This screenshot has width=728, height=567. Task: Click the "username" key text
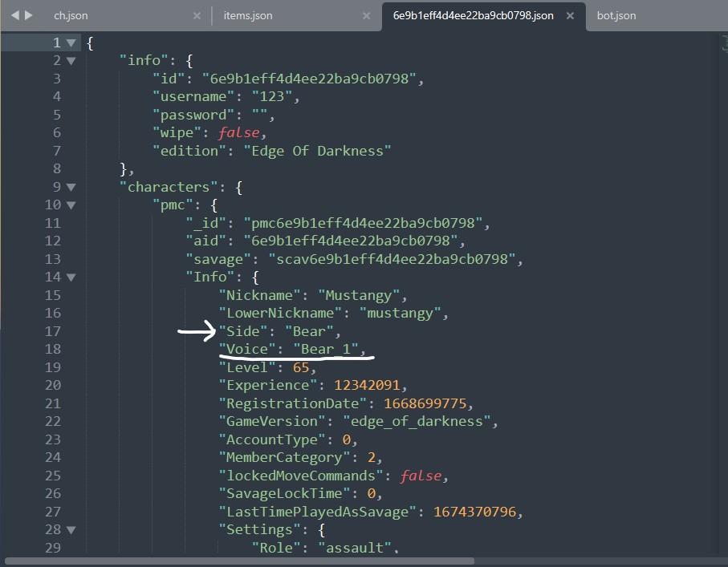tap(193, 96)
